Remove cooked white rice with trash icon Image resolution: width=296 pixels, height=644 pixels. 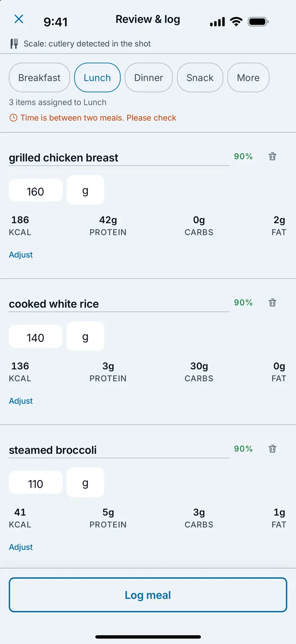click(x=272, y=302)
